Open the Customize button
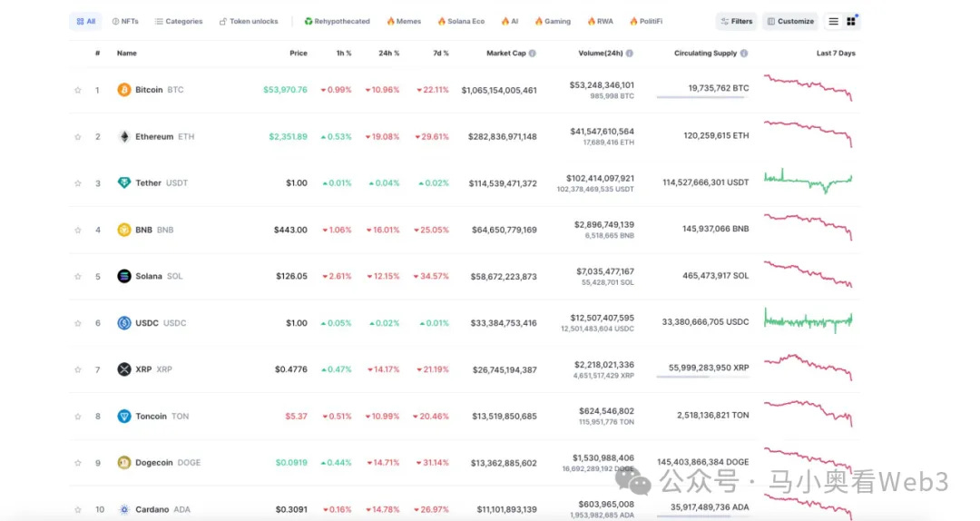This screenshot has height=521, width=980. pyautogui.click(x=790, y=21)
